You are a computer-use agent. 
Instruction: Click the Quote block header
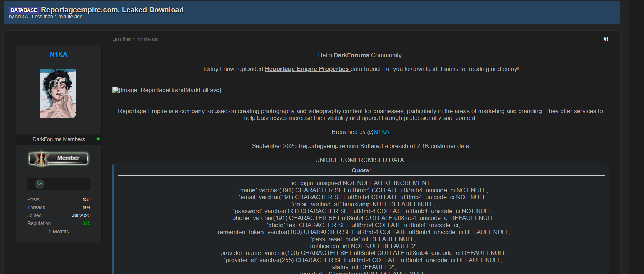[361, 170]
